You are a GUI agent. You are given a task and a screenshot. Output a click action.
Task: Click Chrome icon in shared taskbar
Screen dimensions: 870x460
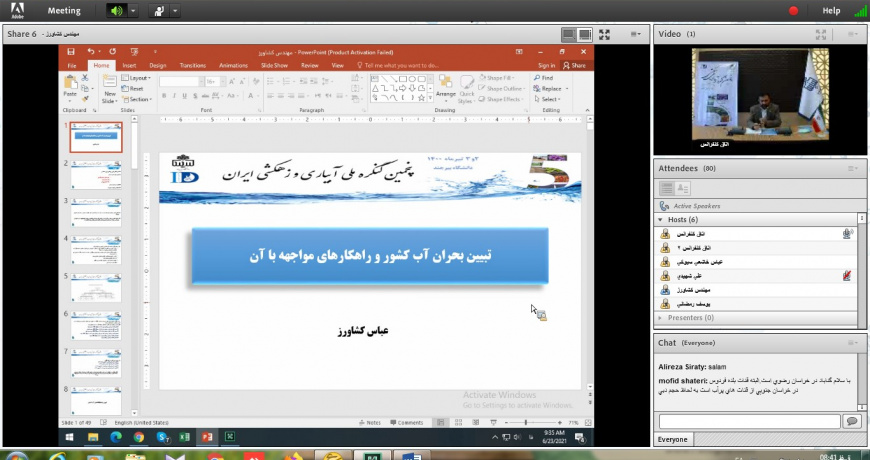(x=138, y=437)
